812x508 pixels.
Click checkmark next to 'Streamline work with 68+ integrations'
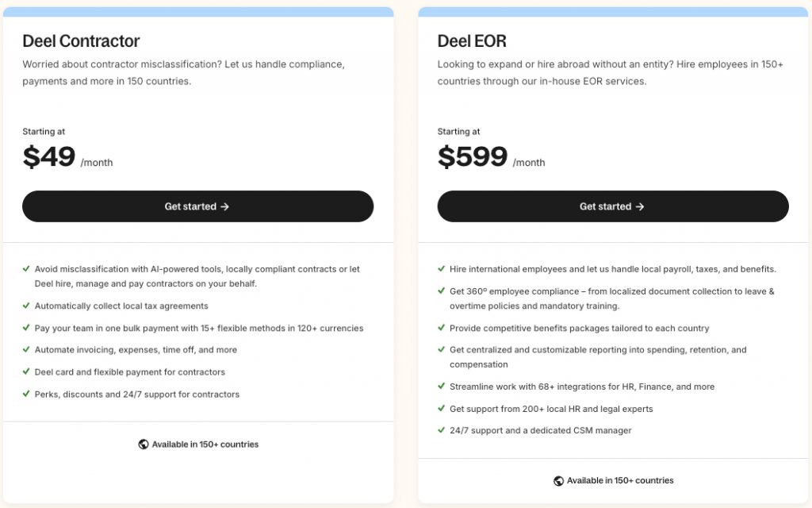[442, 387]
